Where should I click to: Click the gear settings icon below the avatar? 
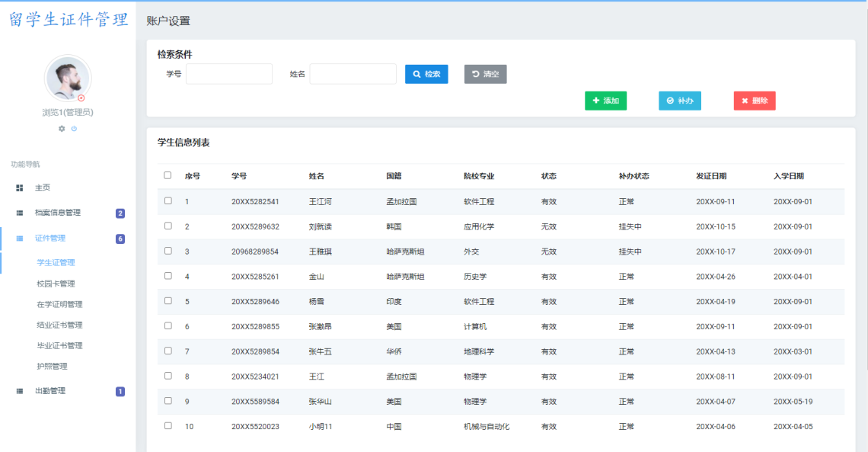click(61, 128)
